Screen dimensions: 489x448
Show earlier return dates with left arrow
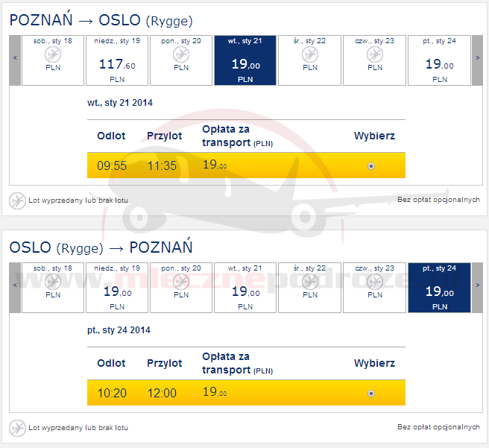(x=15, y=288)
